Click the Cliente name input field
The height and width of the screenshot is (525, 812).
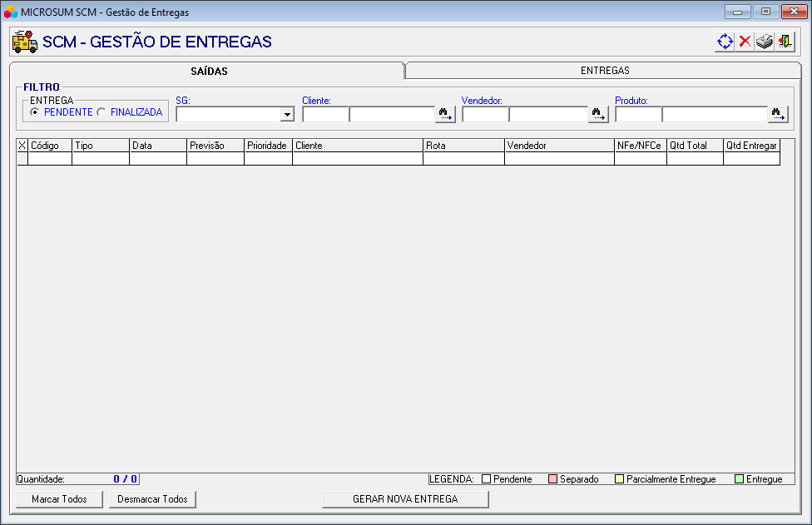(392, 115)
